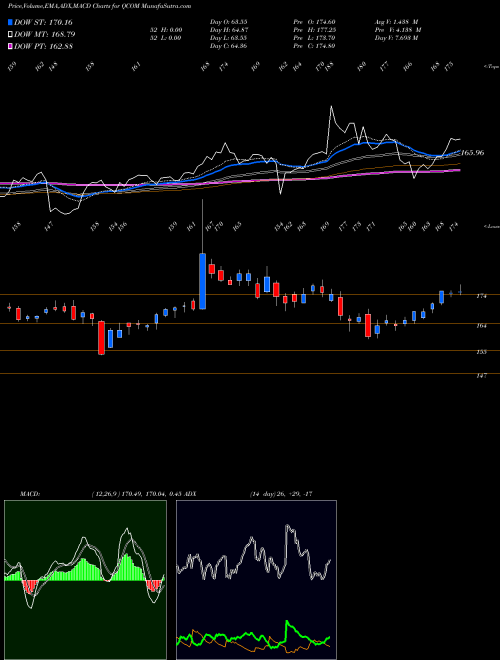Click the 153 price axis label
500x660 pixels.
481,352
